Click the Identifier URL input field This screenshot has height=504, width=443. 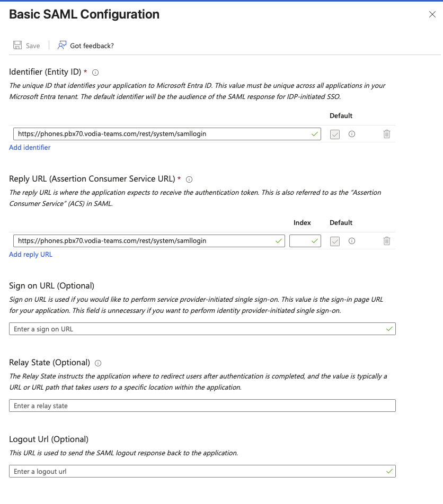pyautogui.click(x=159, y=134)
